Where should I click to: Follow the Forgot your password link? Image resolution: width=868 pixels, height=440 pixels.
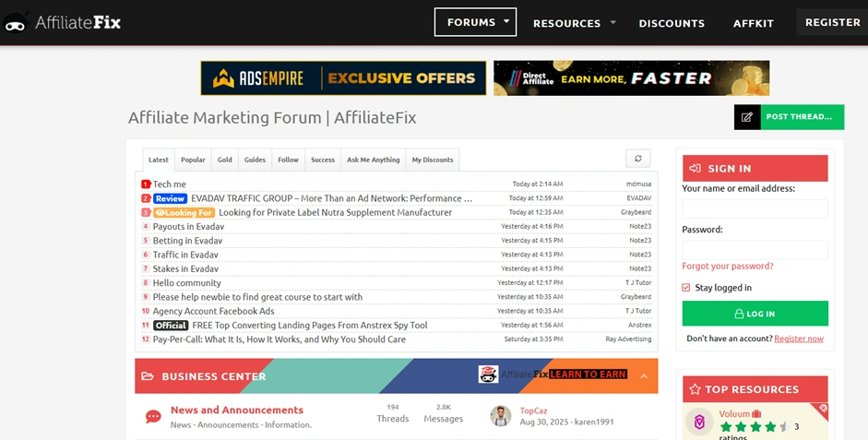tap(727, 266)
